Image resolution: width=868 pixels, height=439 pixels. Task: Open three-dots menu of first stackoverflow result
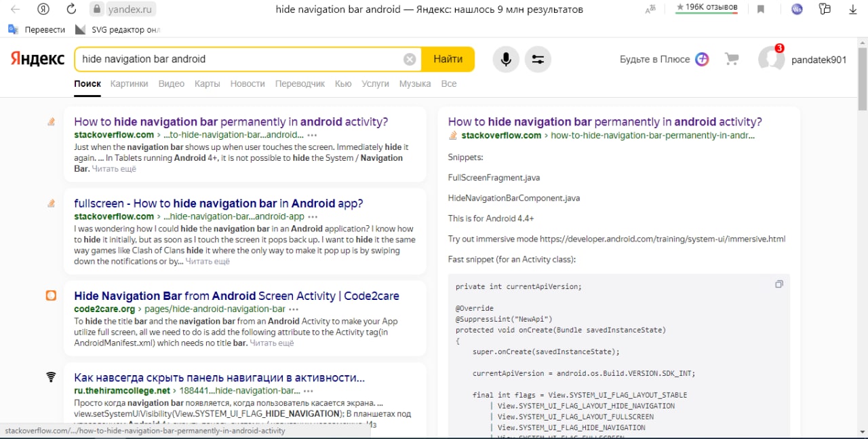click(311, 135)
